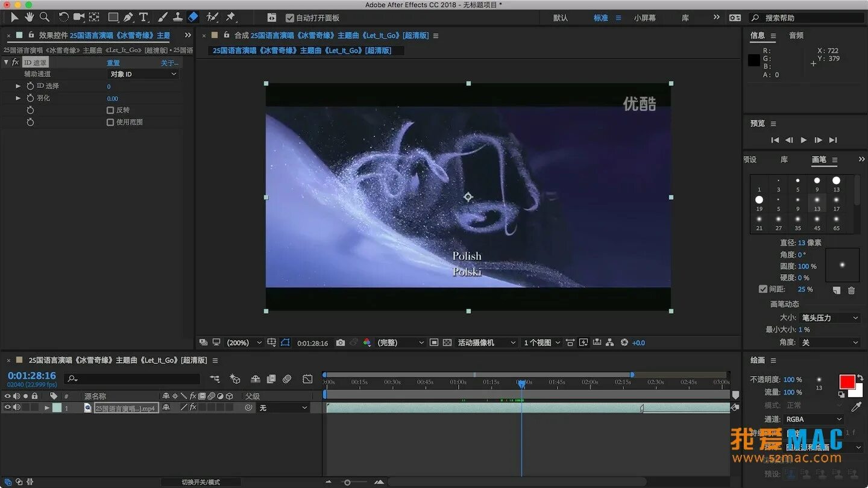
Task: Open the 音频 panel tab
Action: click(796, 36)
